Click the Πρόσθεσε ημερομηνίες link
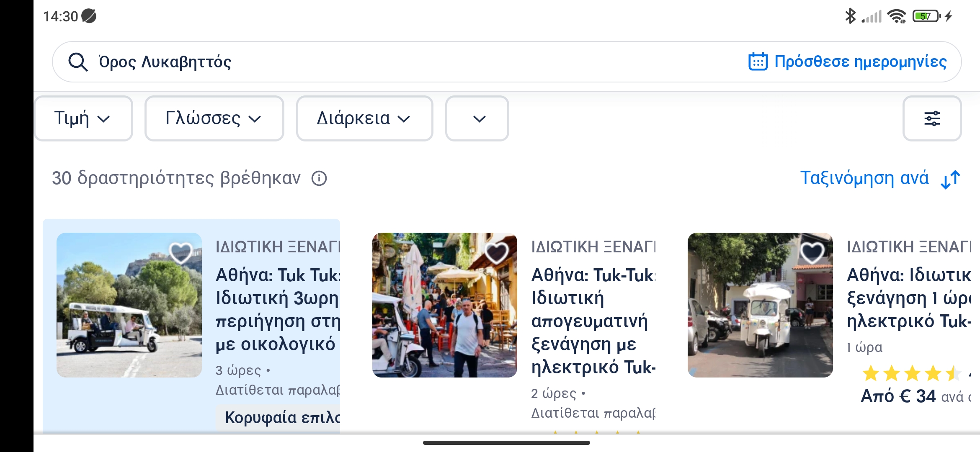The height and width of the screenshot is (452, 980). click(x=860, y=62)
